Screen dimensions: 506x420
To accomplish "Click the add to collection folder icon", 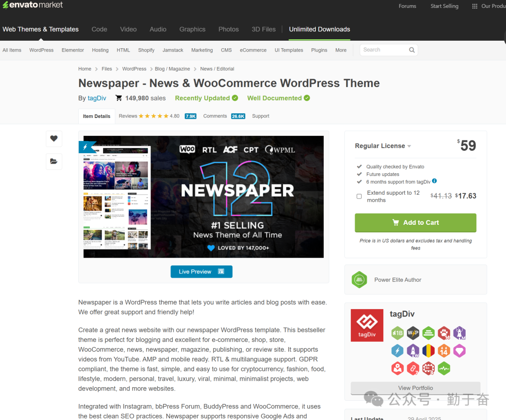I will (54, 162).
